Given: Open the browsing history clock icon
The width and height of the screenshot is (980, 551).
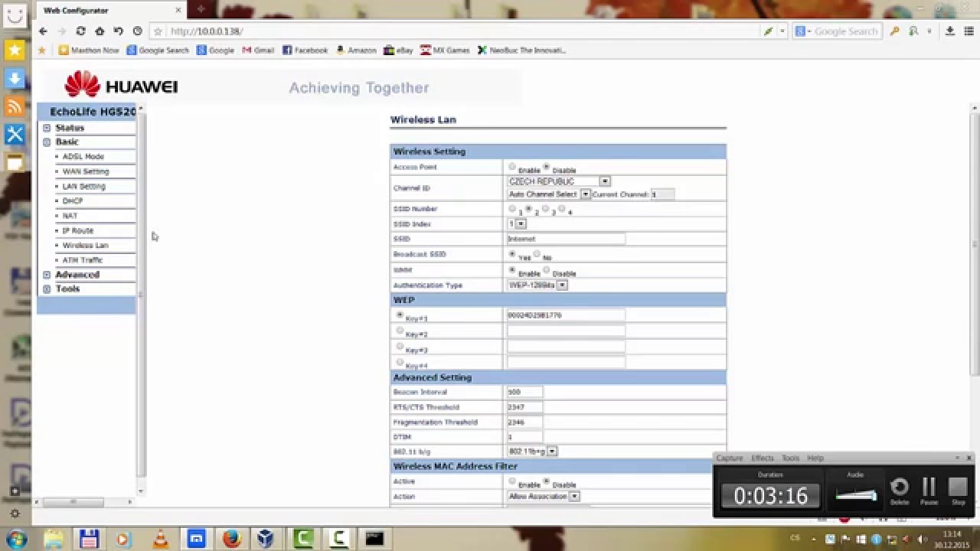Looking at the screenshot, I should tap(137, 31).
